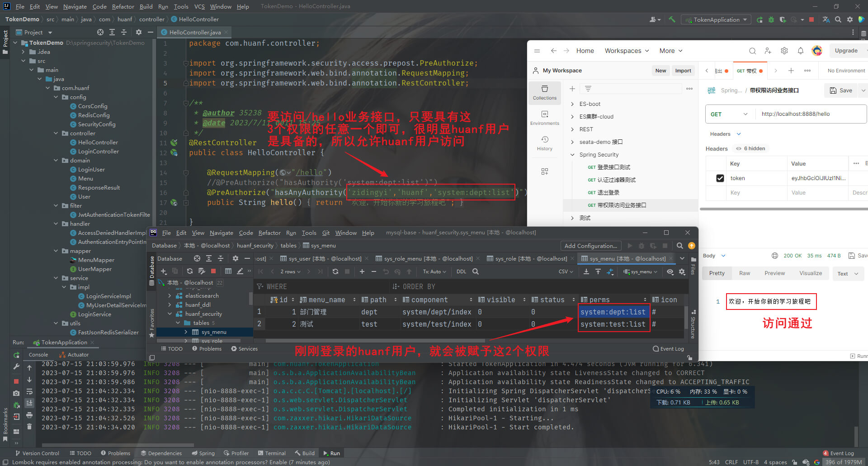The image size is (868, 466).
Task: Toggle soft-wrap icon in Run console sidebar
Action: 29,391
